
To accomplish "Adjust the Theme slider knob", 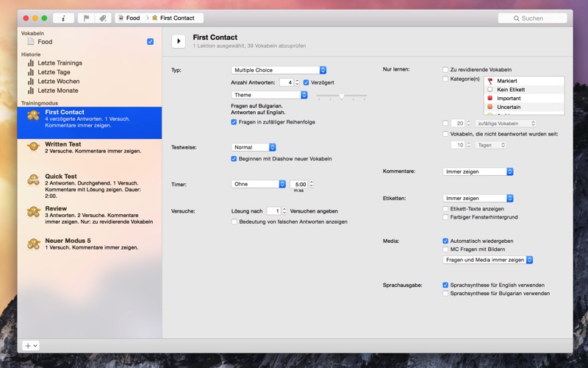I will coord(342,96).
